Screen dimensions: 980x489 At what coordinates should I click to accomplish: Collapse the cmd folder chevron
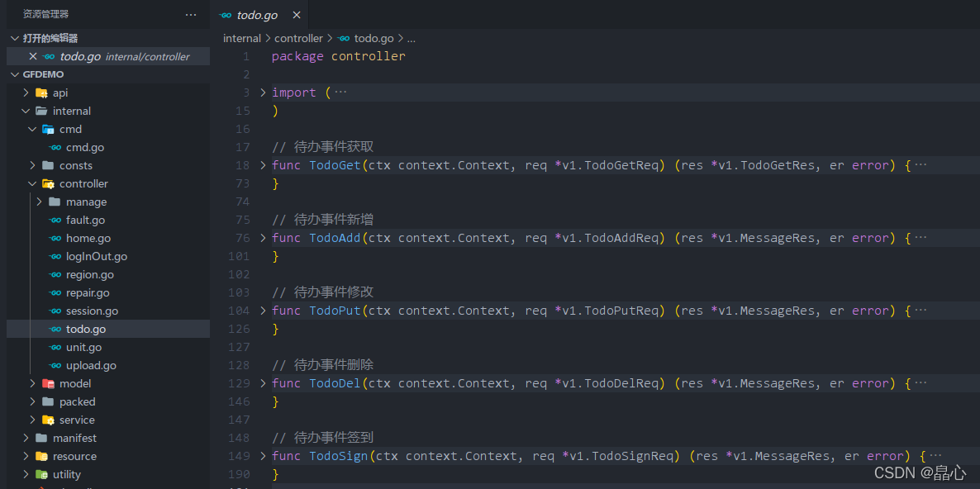click(32, 130)
